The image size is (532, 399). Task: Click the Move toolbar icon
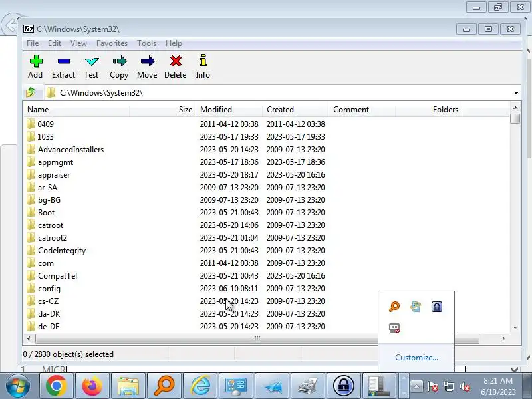coord(147,66)
